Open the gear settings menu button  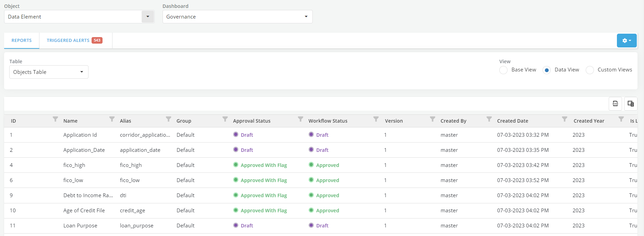[x=626, y=41]
